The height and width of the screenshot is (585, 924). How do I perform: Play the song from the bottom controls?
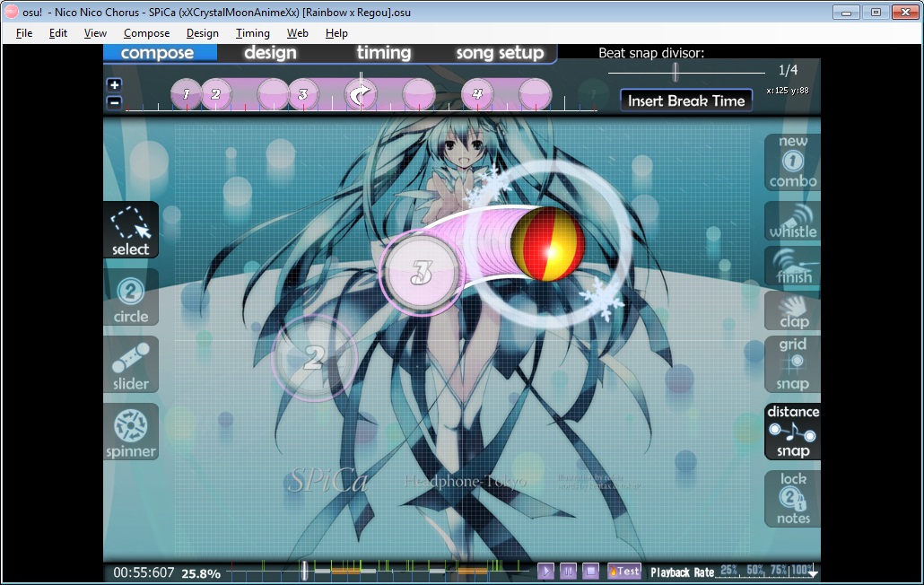[545, 571]
